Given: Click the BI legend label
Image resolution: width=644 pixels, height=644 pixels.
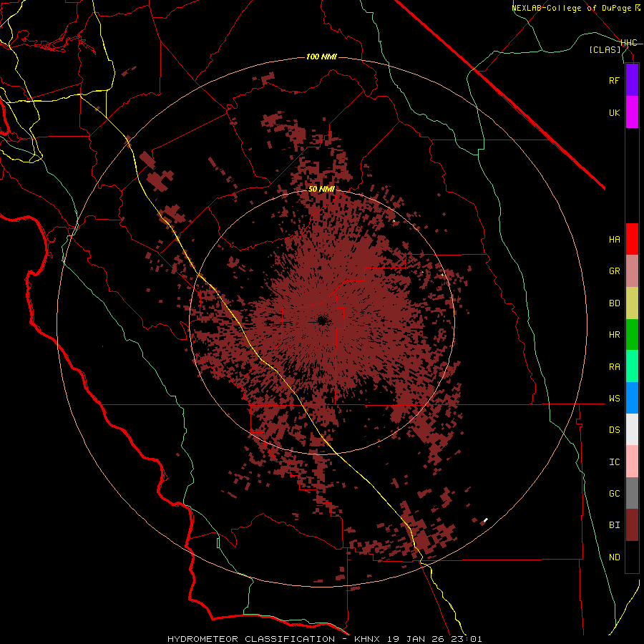Looking at the screenshot, I should (614, 525).
